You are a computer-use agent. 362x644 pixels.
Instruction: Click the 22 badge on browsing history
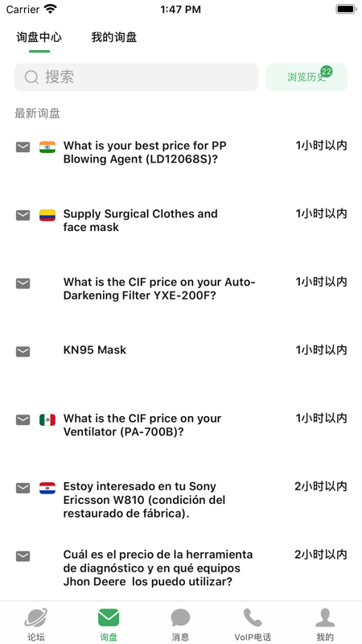pyautogui.click(x=327, y=72)
